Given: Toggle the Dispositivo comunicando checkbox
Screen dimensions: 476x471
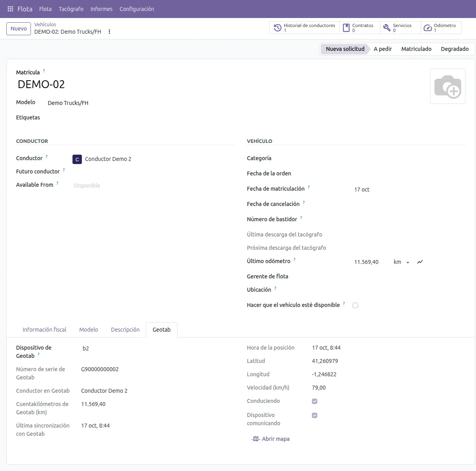Looking at the screenshot, I should pos(315,415).
